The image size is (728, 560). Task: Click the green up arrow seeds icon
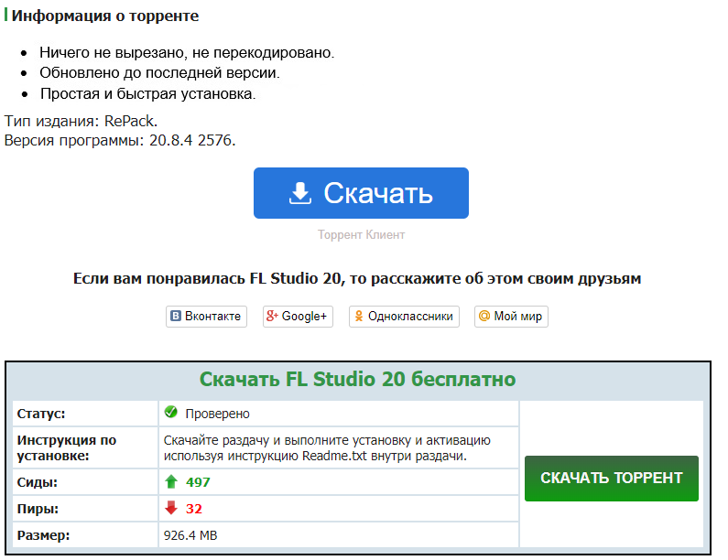pyautogui.click(x=171, y=481)
